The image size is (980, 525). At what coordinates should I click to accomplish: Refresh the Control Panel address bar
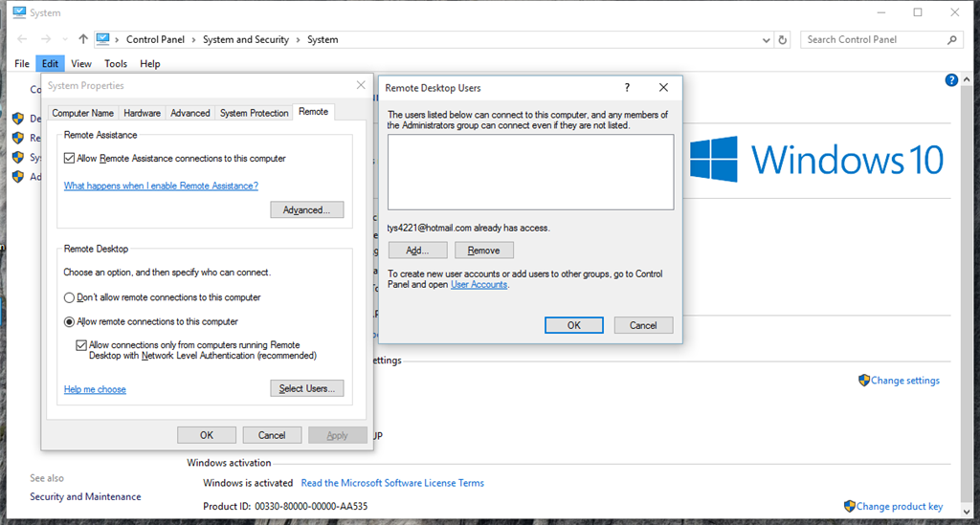click(x=783, y=40)
